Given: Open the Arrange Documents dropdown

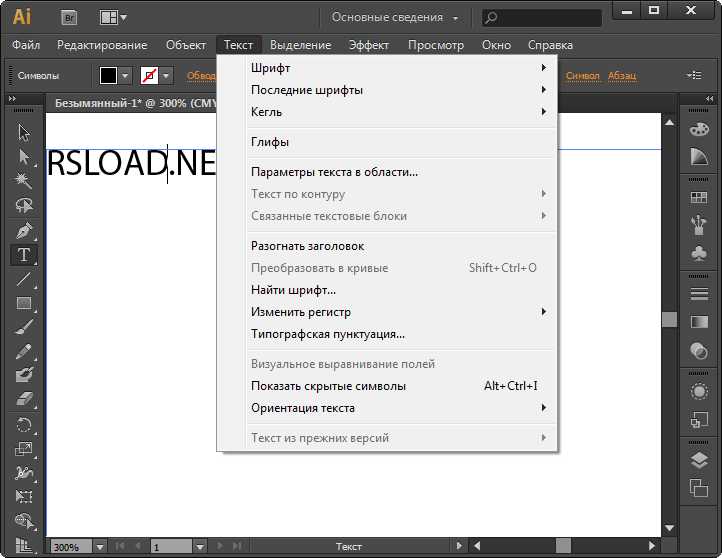Looking at the screenshot, I should coord(113,18).
